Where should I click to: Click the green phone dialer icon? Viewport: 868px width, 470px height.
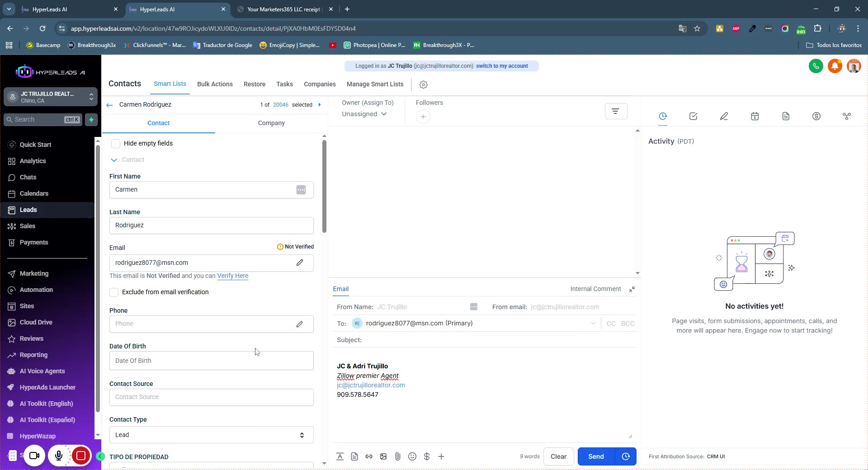coord(816,66)
